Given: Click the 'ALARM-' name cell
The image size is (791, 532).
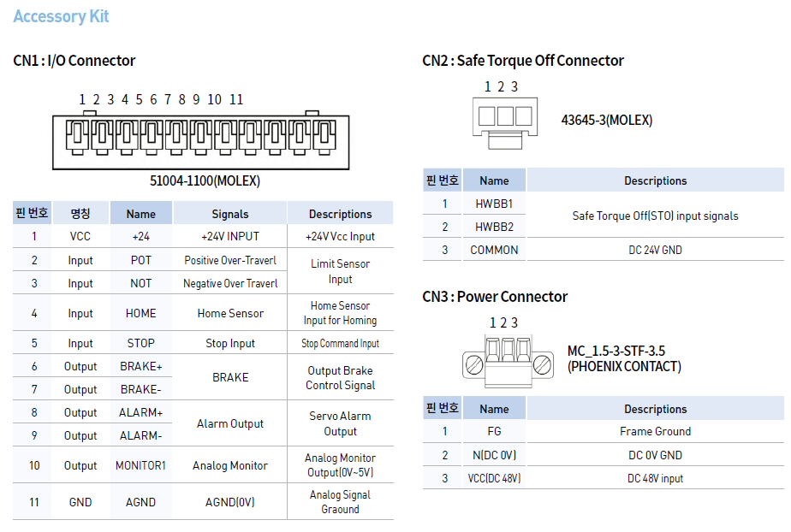Looking at the screenshot, I should click(x=140, y=435).
